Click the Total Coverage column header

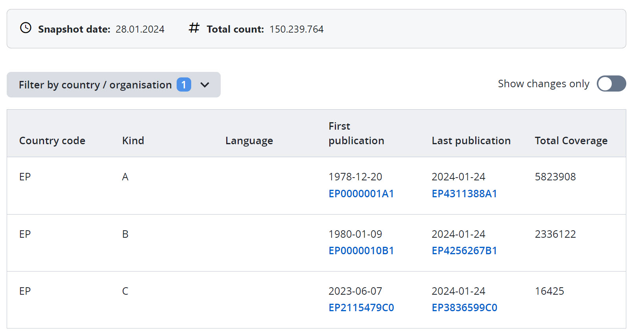[x=571, y=141]
